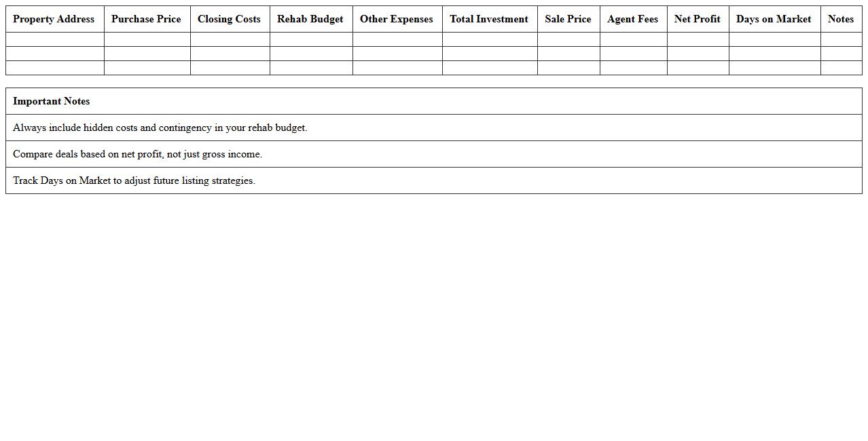
Task: Click the Other Expenses column header
Action: (x=396, y=19)
